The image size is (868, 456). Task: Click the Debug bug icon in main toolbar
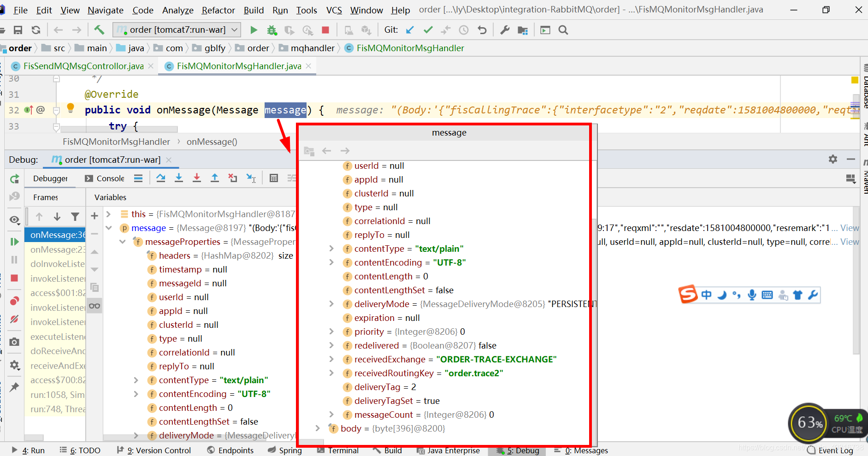[x=272, y=30]
